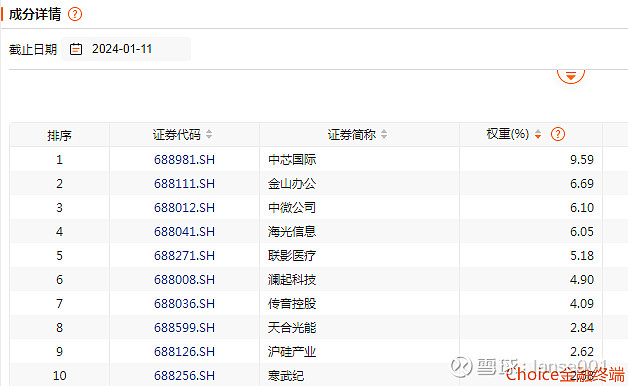The width and height of the screenshot is (628, 386).
Task: Click weight value 2.62
Action: (582, 352)
